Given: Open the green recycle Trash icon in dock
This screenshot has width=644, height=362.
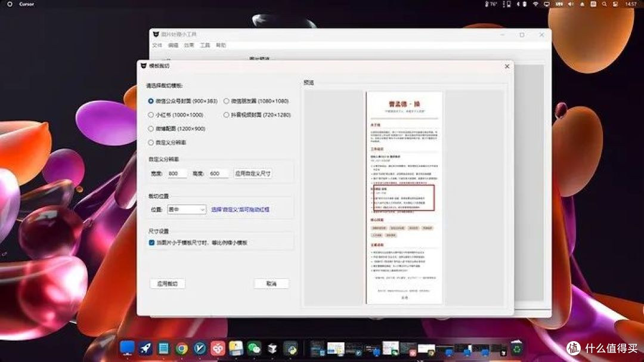Looking at the screenshot, I should [516, 348].
